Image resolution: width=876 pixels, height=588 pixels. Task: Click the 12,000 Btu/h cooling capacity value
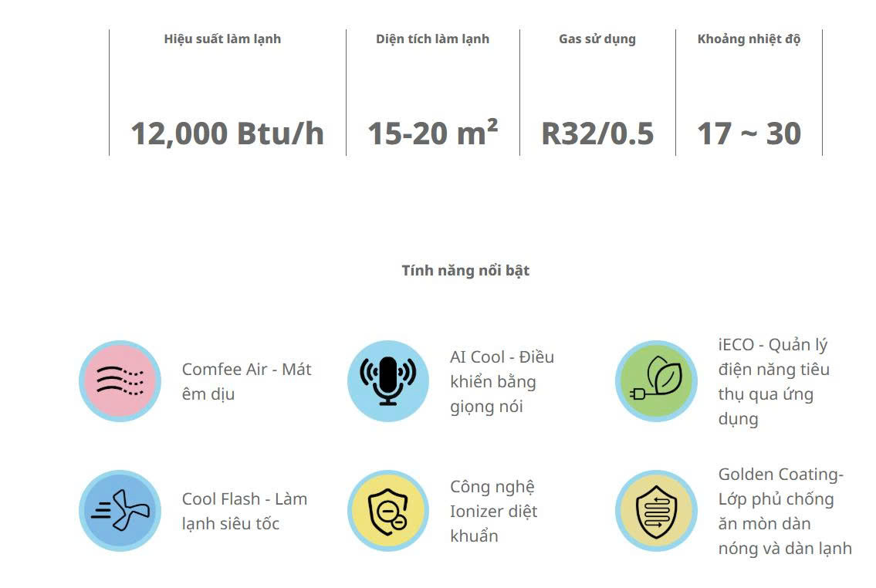(227, 133)
